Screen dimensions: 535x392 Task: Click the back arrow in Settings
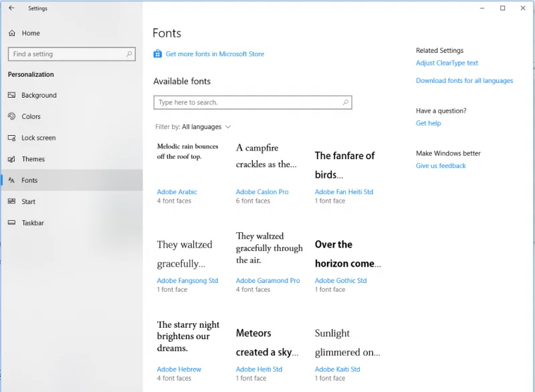point(11,8)
